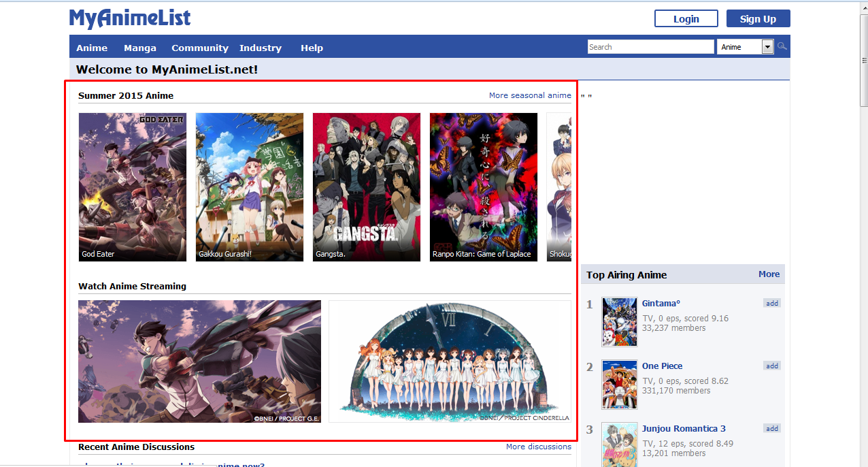The width and height of the screenshot is (868, 467).
Task: Follow the More seasonal anime link
Action: 530,95
